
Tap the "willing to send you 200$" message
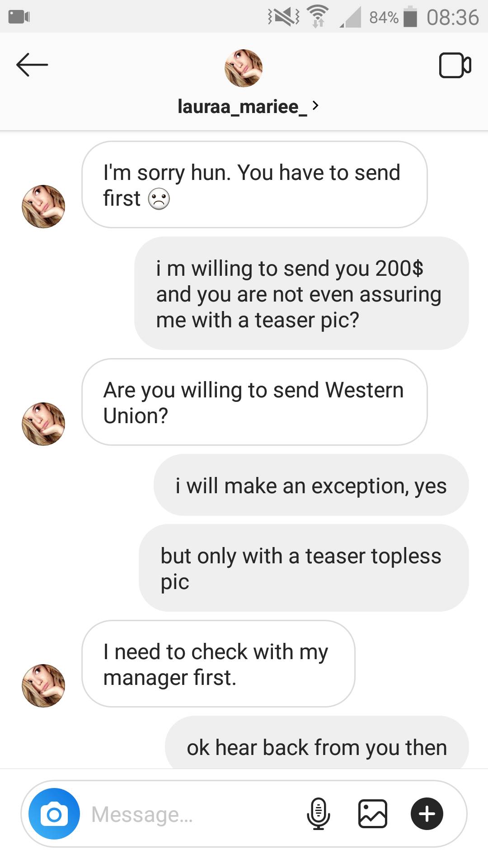(301, 294)
